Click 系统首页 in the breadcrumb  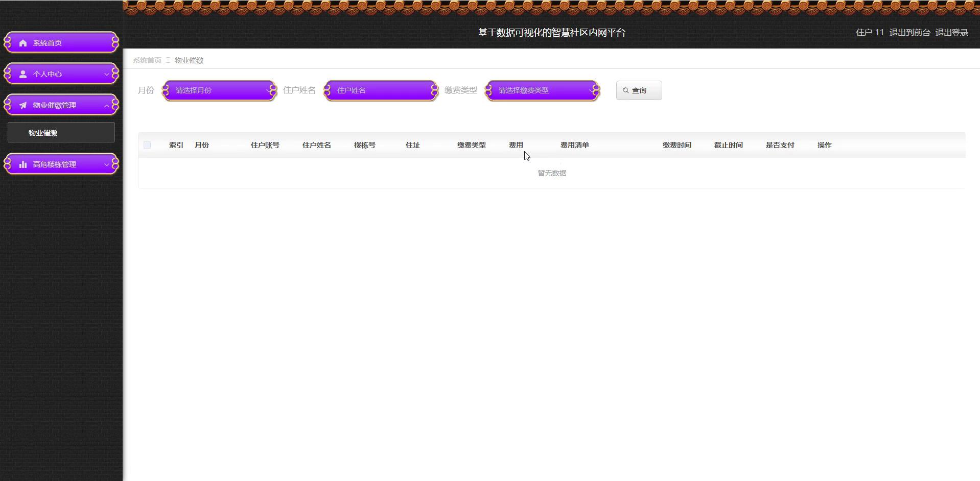147,60
